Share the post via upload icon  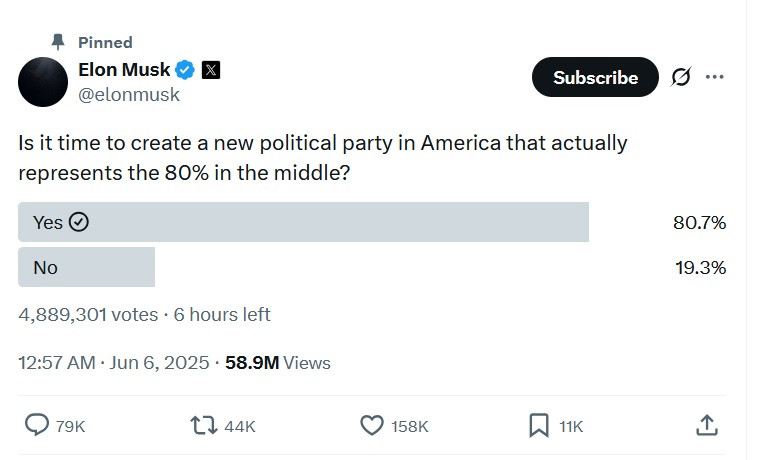click(706, 425)
